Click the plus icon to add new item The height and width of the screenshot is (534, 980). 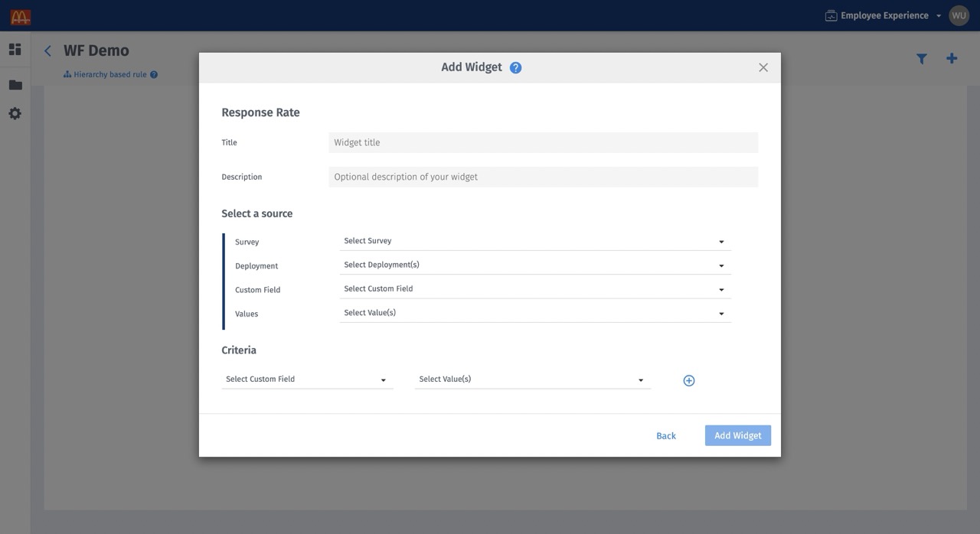click(x=951, y=57)
